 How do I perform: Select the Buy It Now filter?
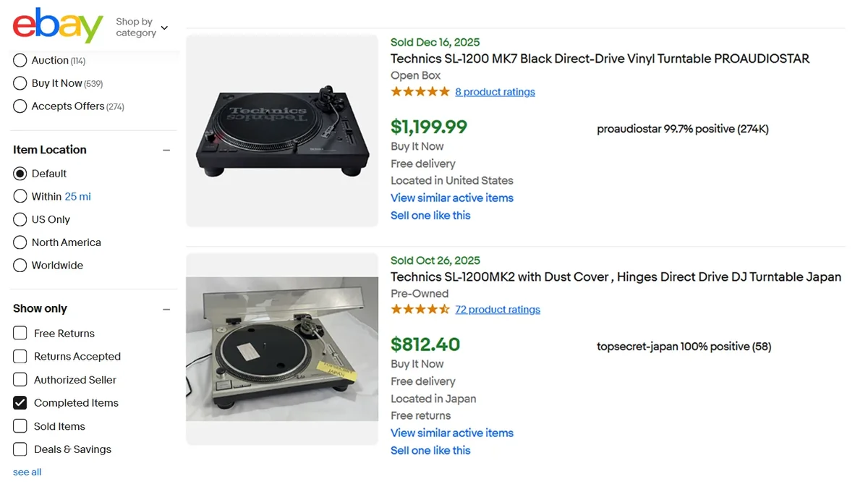[20, 84]
